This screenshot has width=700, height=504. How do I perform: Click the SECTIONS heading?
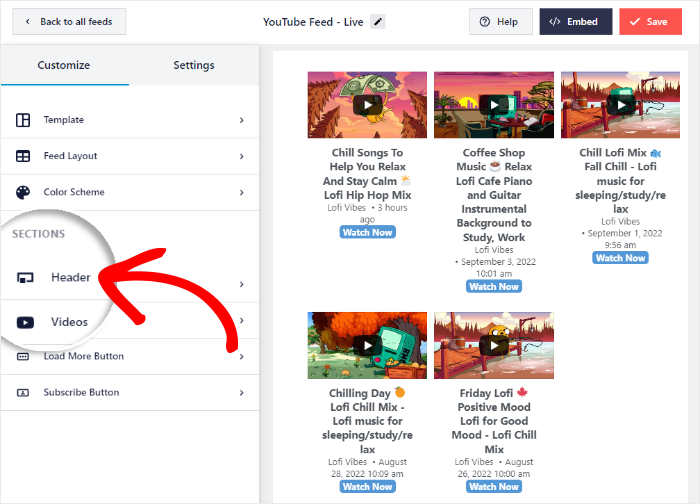pos(38,234)
